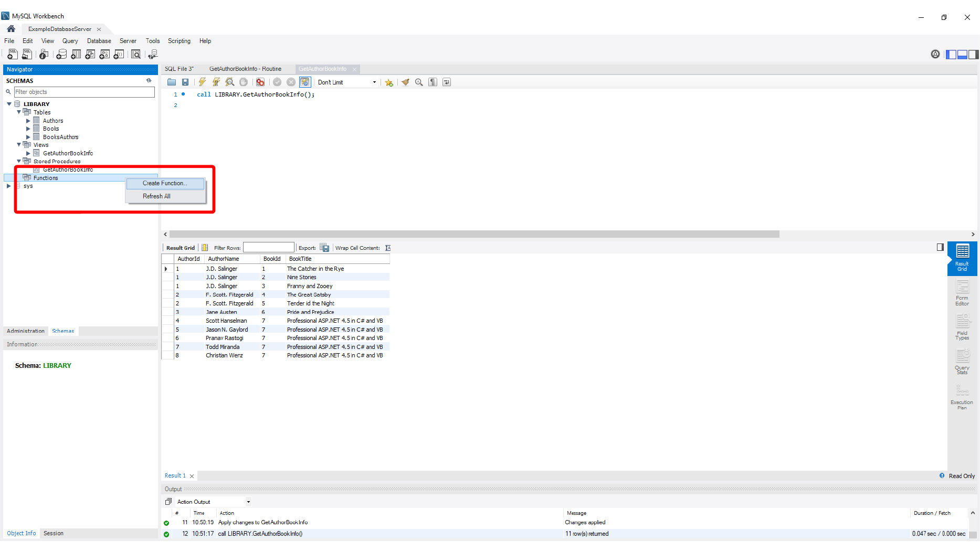Create a new table icon

(76, 54)
